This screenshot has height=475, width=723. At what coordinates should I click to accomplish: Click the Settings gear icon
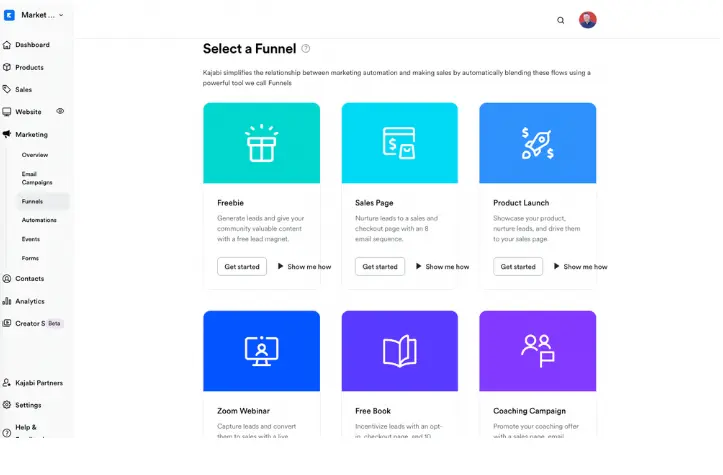coord(7,405)
